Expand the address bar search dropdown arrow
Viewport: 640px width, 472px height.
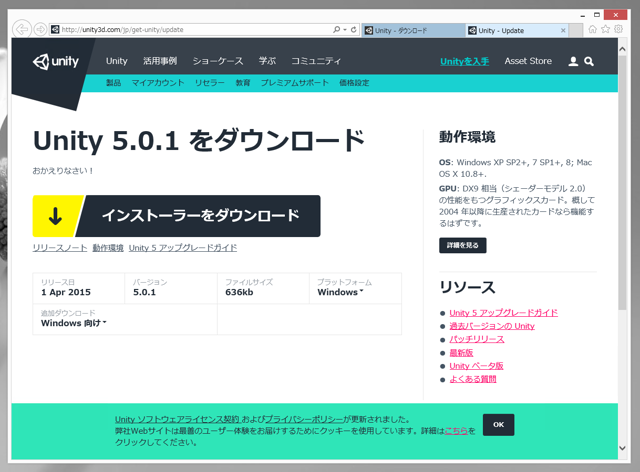(344, 29)
